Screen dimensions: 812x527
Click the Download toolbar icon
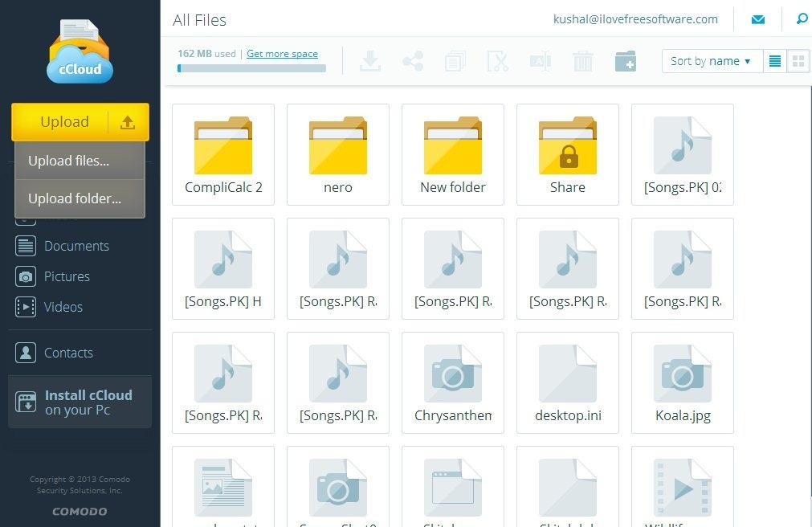tap(370, 61)
